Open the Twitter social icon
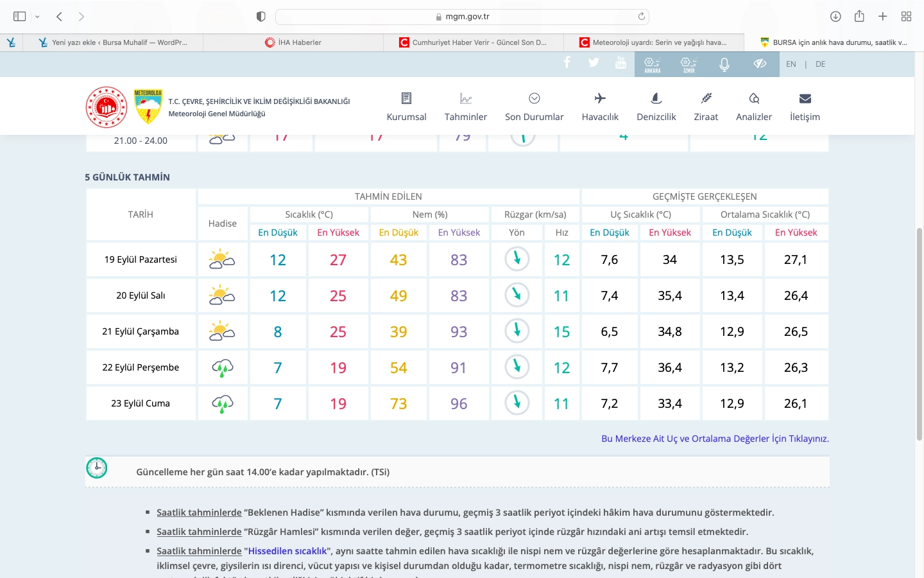This screenshot has height=578, width=924. click(594, 62)
